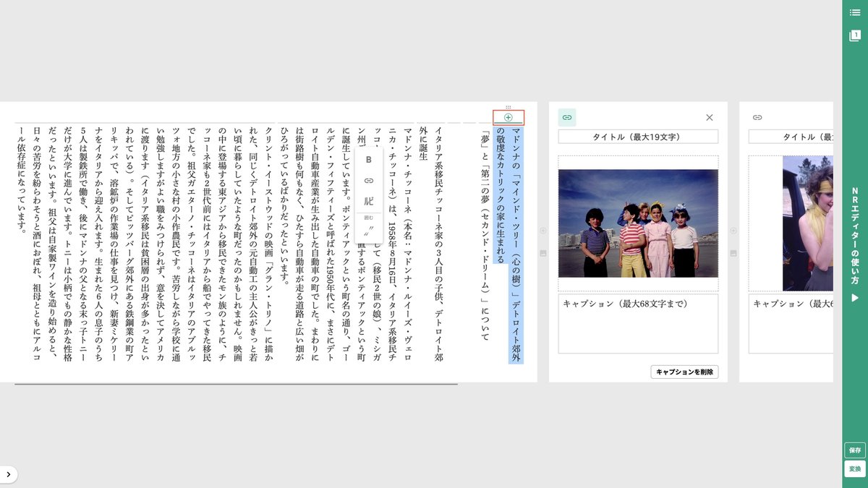Click the 変換 convert button

coord(855,468)
